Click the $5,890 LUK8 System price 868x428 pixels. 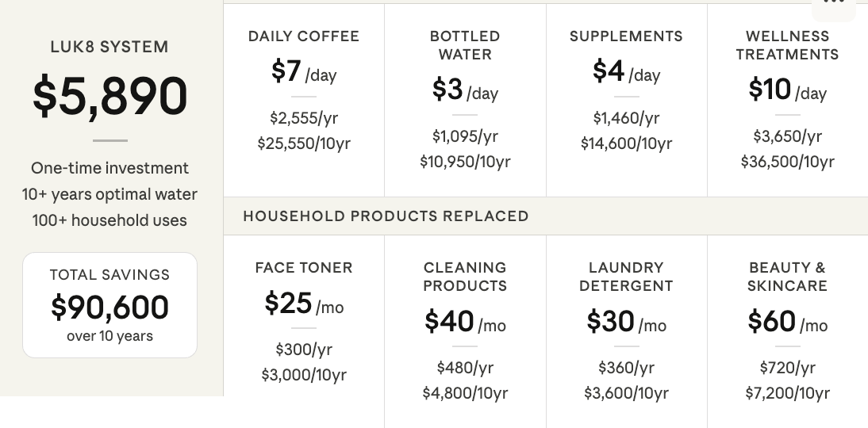(x=109, y=96)
